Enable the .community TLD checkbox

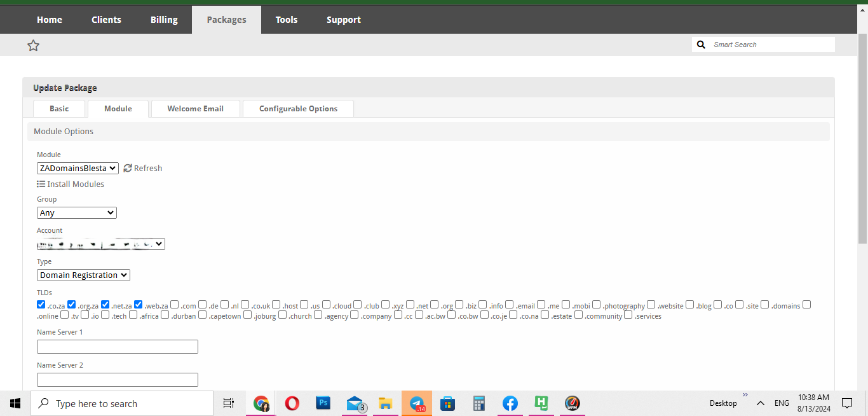(x=579, y=315)
